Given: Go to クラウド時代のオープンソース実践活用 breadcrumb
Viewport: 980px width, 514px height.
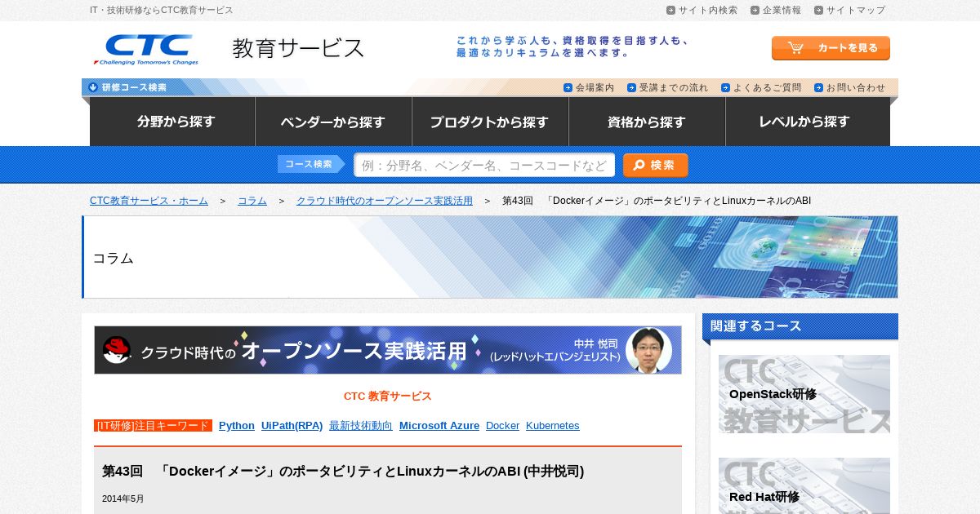Looking at the screenshot, I should (385, 201).
